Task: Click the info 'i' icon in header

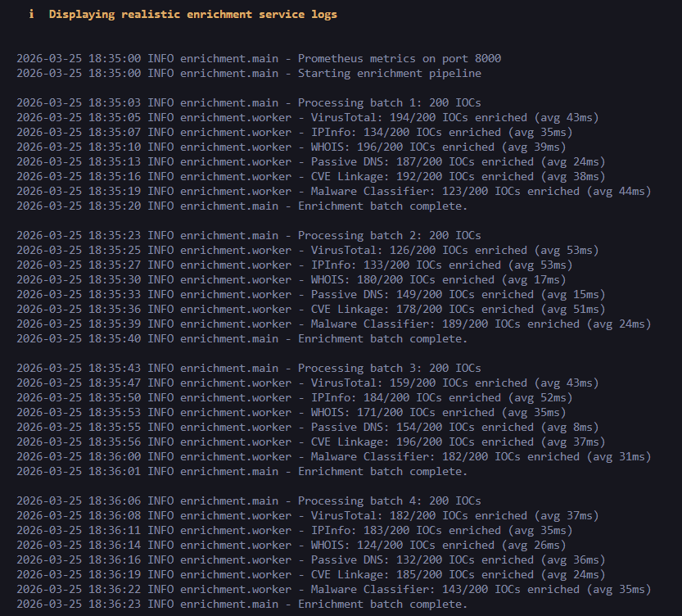Action: pyautogui.click(x=31, y=15)
